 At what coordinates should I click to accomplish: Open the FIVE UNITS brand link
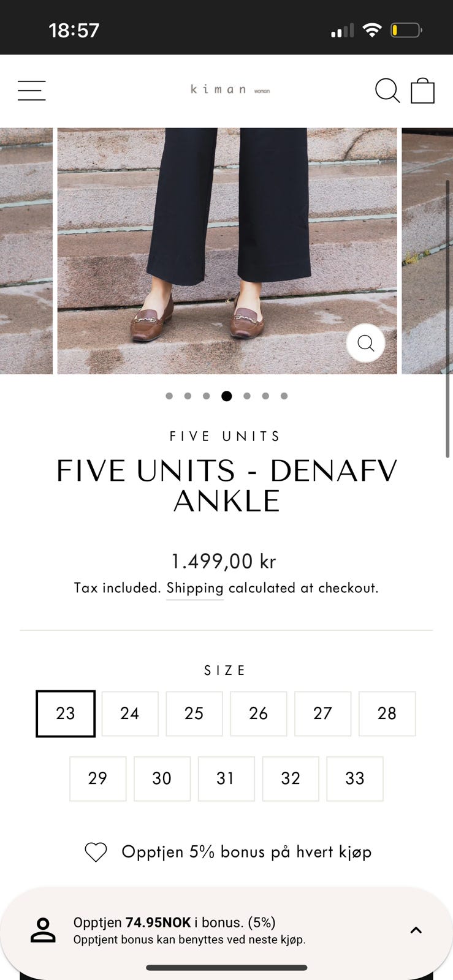(x=226, y=437)
